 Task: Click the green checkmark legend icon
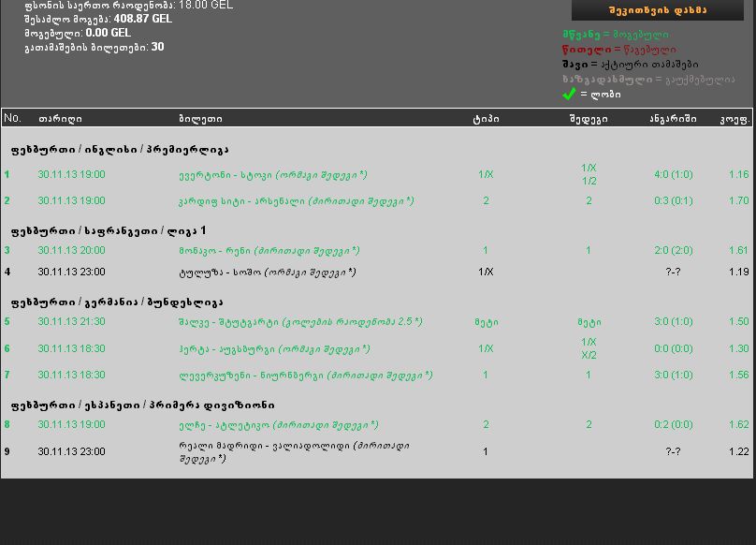pos(570,94)
